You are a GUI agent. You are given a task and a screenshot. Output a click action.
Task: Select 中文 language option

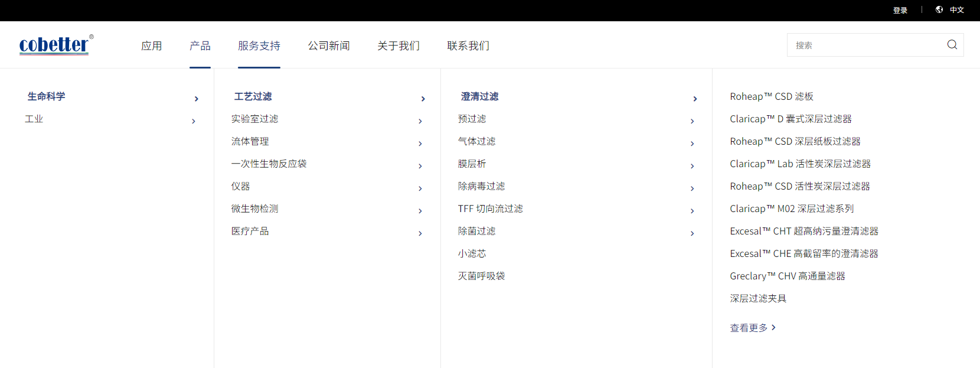click(x=956, y=10)
